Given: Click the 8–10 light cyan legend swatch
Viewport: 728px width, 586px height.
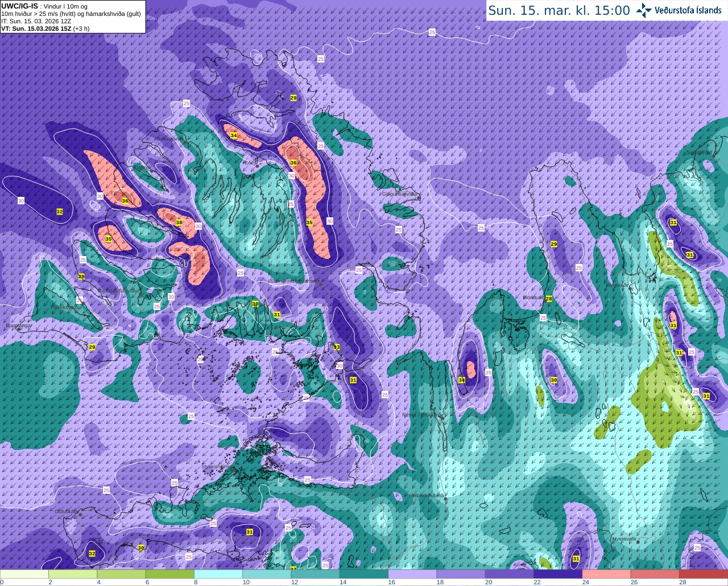Looking at the screenshot, I should click(x=218, y=574).
